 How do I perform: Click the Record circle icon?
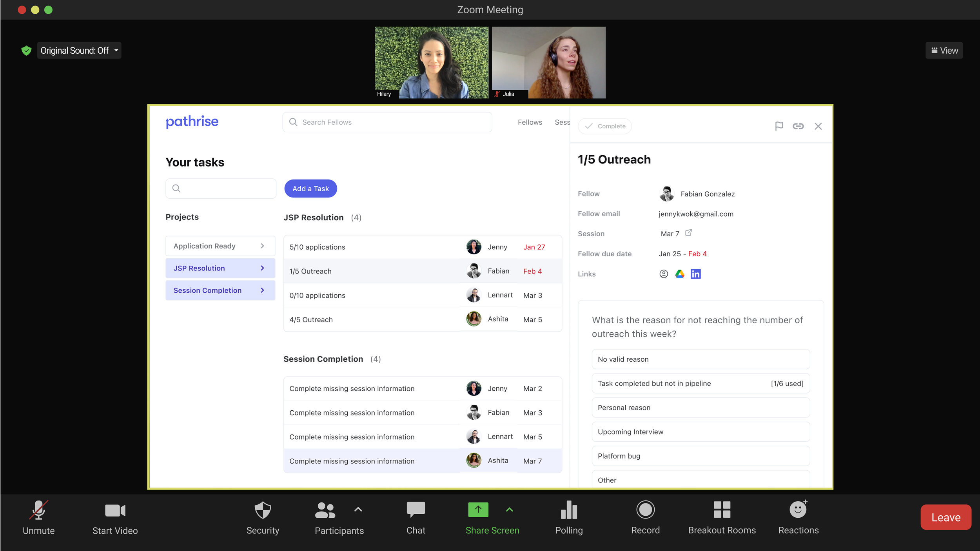[x=645, y=509]
